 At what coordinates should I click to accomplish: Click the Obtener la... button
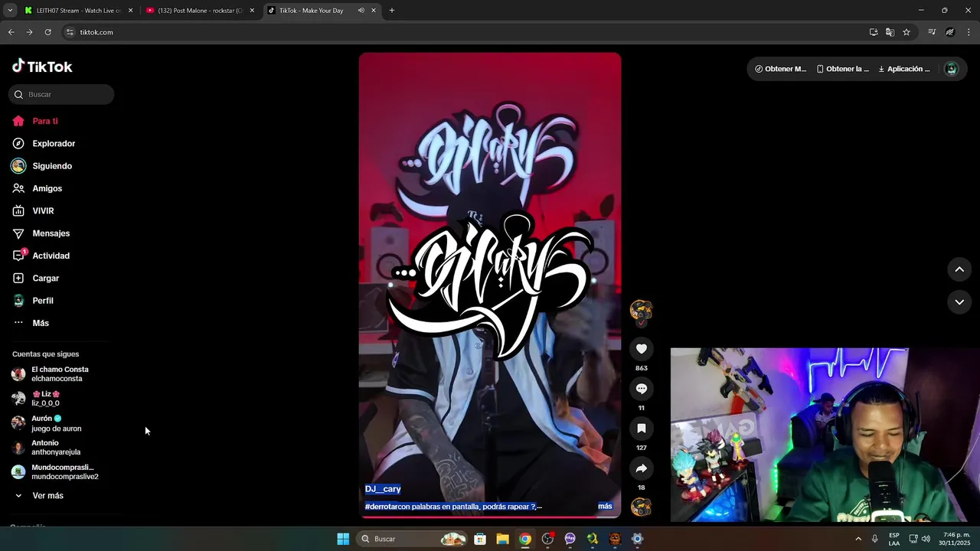(843, 69)
